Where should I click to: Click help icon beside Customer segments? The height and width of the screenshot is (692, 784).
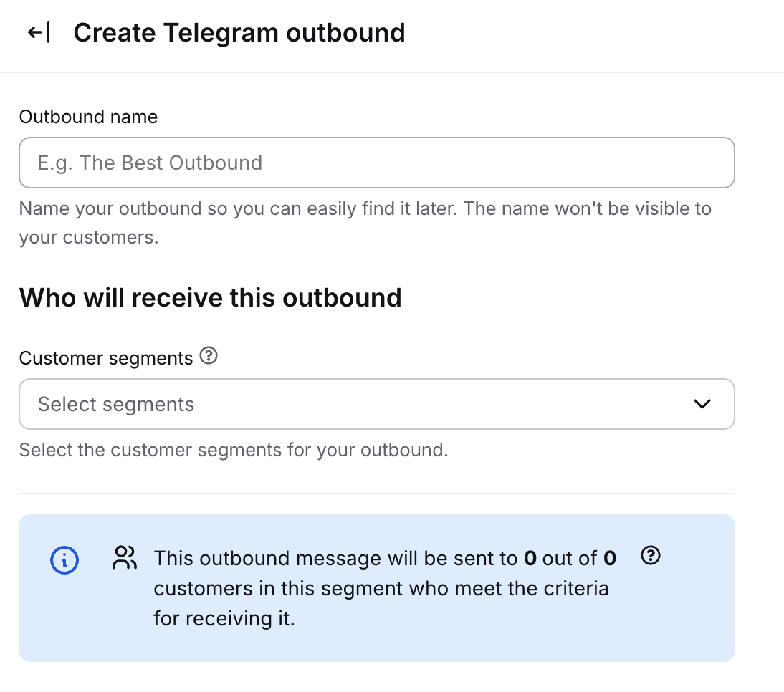point(209,356)
